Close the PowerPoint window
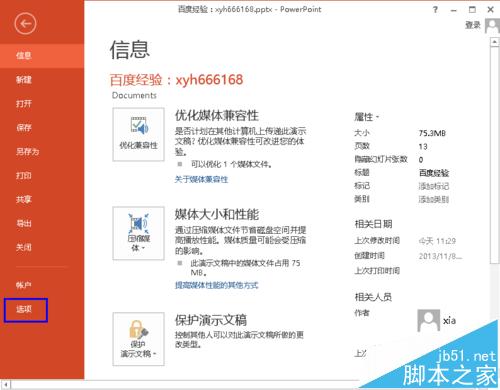Image resolution: width=500 pixels, height=390 pixels. [490, 10]
